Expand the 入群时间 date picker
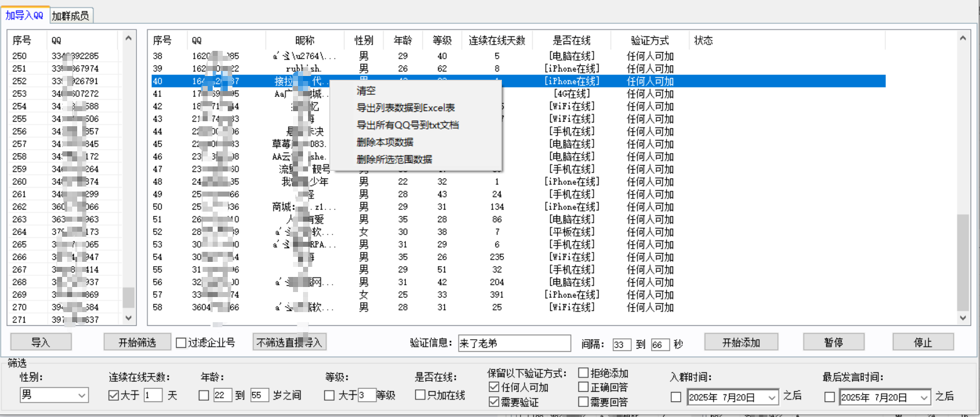 771,398
